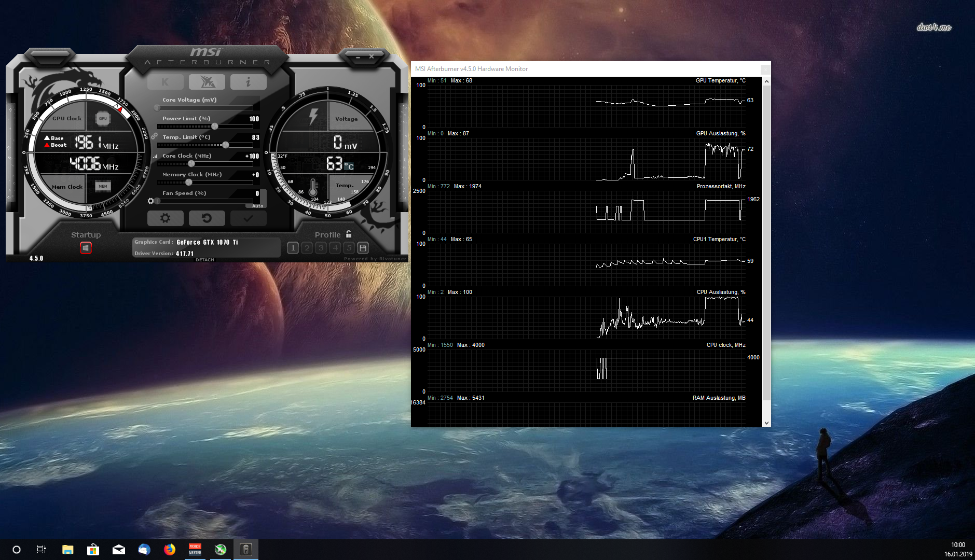Screen dimensions: 975x560
Task: Open the Mail app from the taskbar
Action: 118,550
